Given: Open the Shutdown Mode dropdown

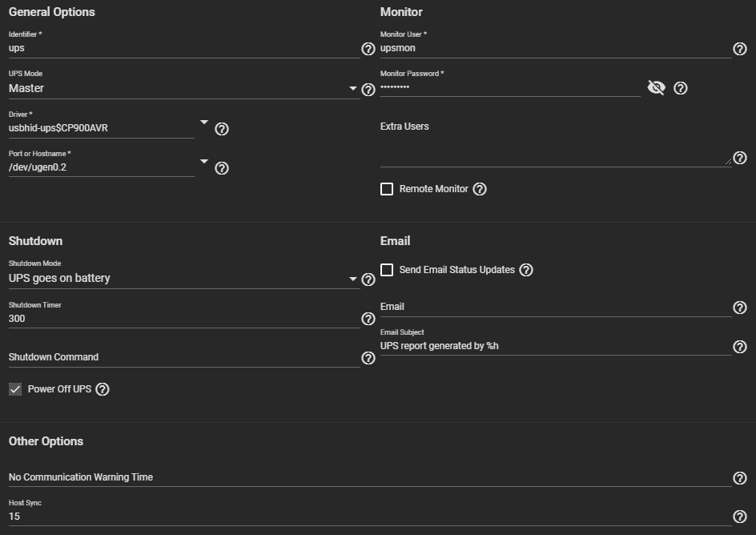Looking at the screenshot, I should pos(353,279).
